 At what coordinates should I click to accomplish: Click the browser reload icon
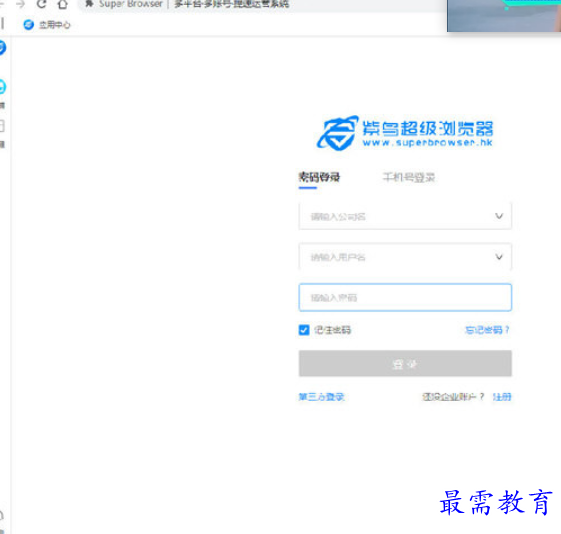(x=42, y=4)
